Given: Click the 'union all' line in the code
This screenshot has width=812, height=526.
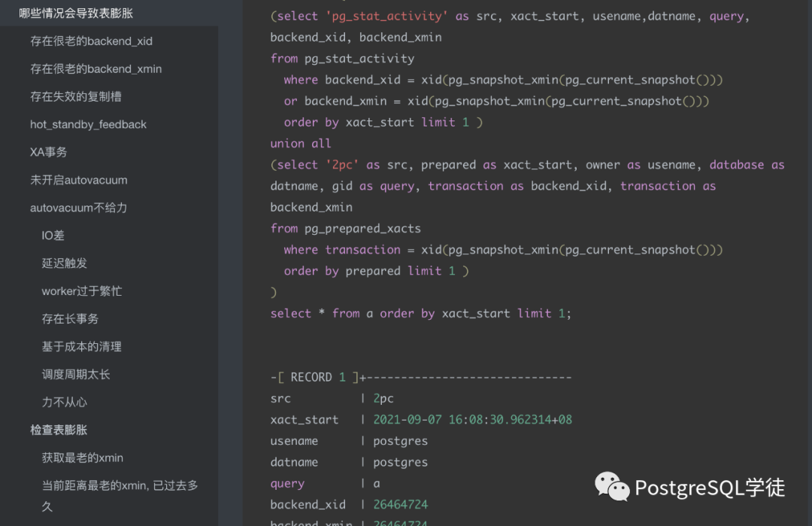Looking at the screenshot, I should click(x=300, y=144).
